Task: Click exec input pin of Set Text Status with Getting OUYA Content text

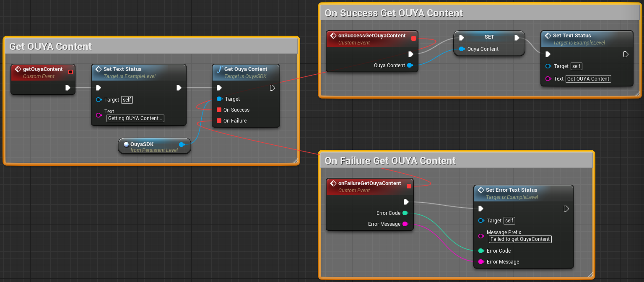Action: click(99, 88)
